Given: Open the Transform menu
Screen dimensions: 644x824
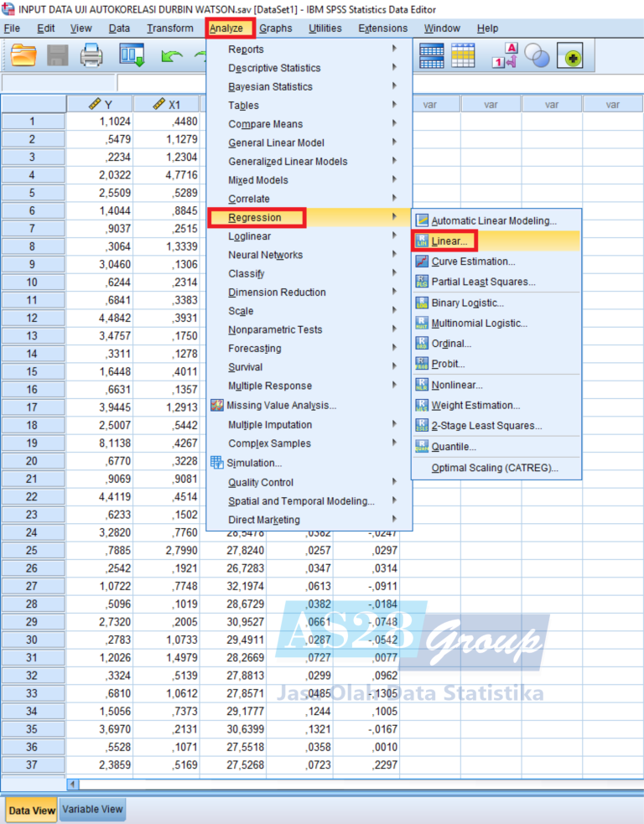Looking at the screenshot, I should coord(169,29).
